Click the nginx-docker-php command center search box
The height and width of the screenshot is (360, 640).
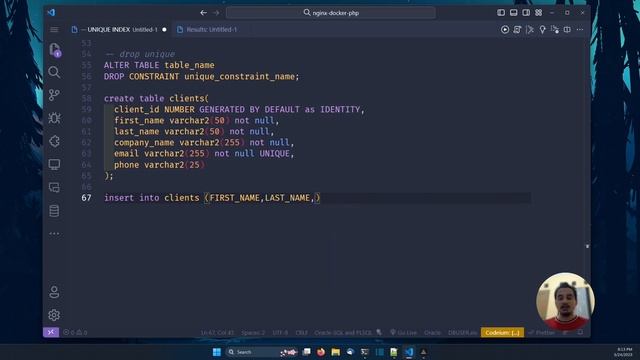coord(331,13)
